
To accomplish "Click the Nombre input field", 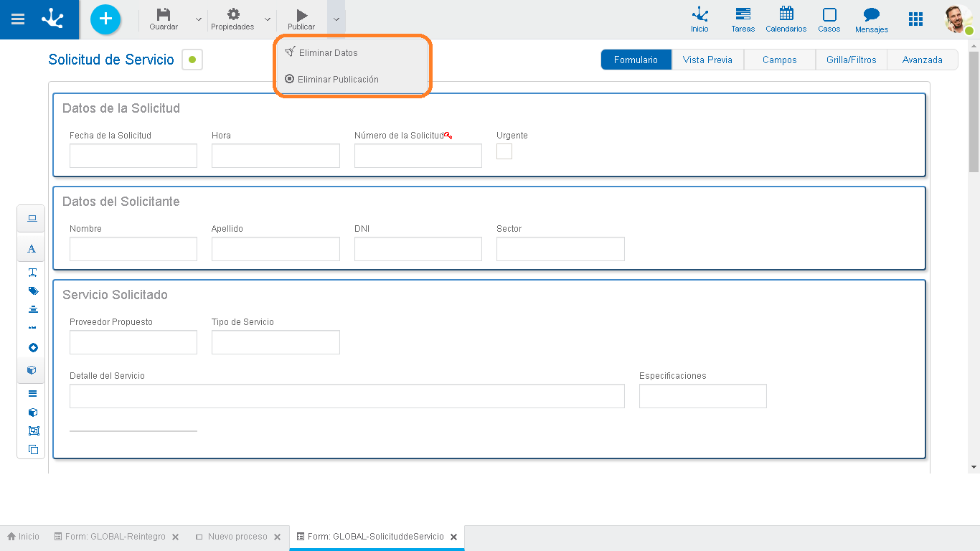I will point(133,249).
